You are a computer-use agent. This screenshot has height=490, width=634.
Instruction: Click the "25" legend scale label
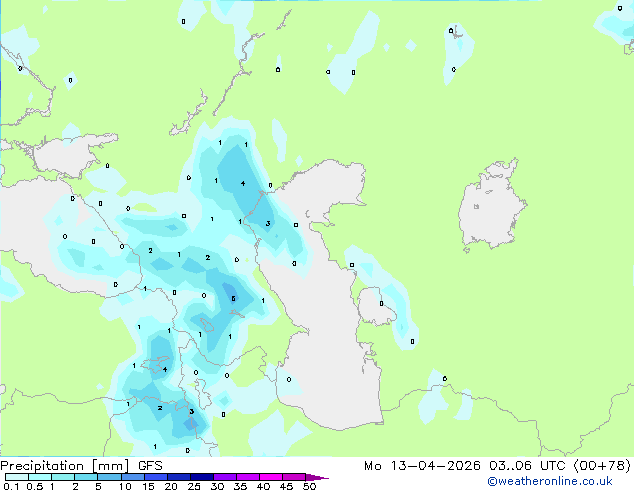pyautogui.click(x=194, y=486)
